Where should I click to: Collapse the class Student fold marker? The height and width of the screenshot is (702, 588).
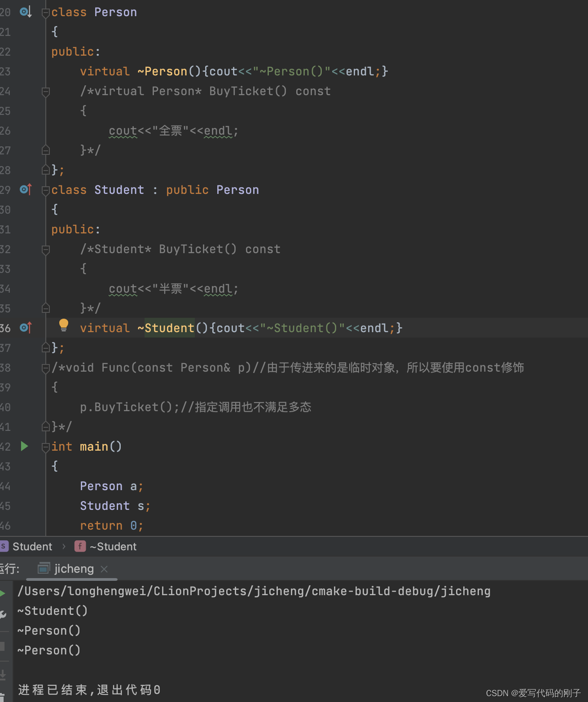45,191
